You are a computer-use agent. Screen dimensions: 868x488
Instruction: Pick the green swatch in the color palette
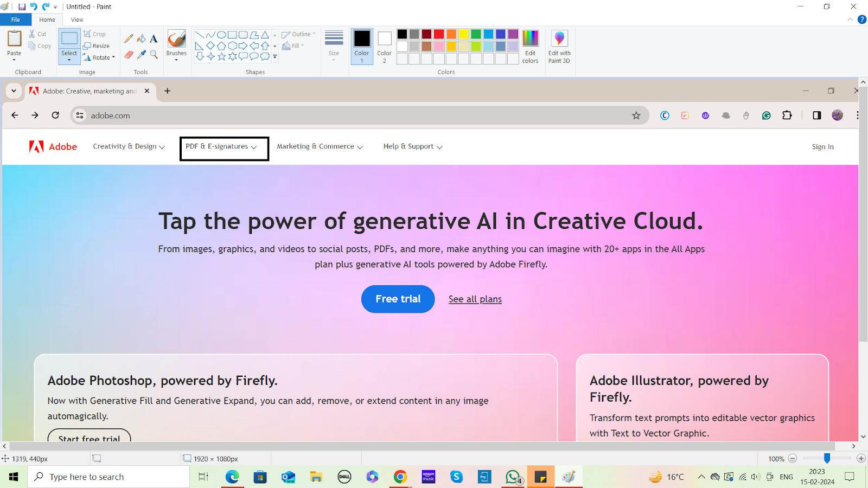coord(476,34)
